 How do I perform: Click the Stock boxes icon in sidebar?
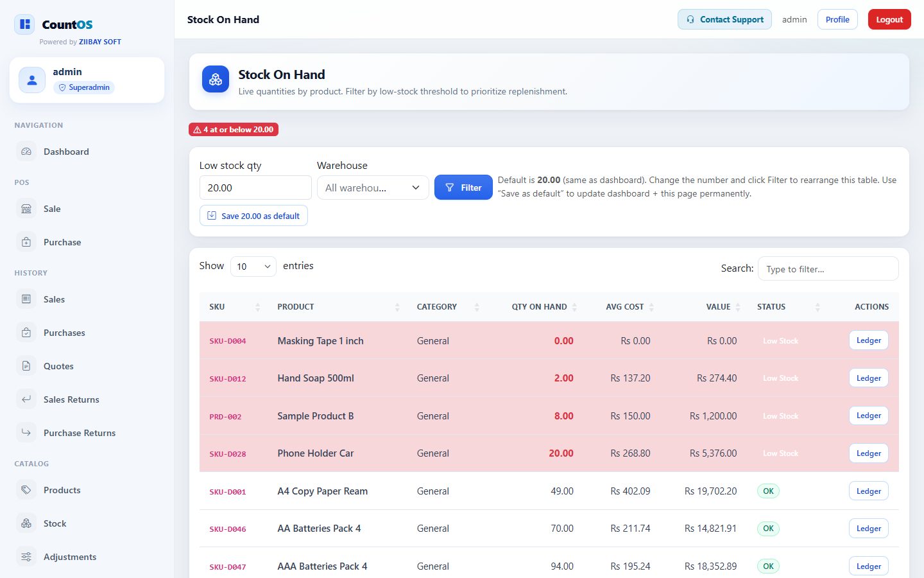(26, 523)
